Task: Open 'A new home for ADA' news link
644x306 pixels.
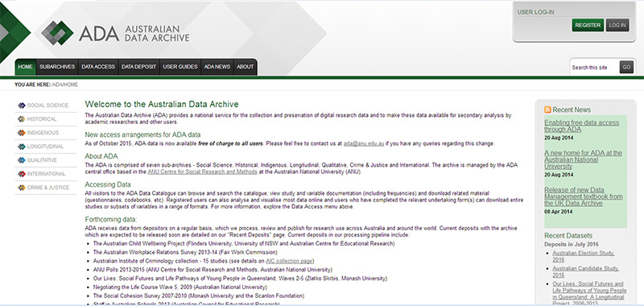Action: point(583,159)
